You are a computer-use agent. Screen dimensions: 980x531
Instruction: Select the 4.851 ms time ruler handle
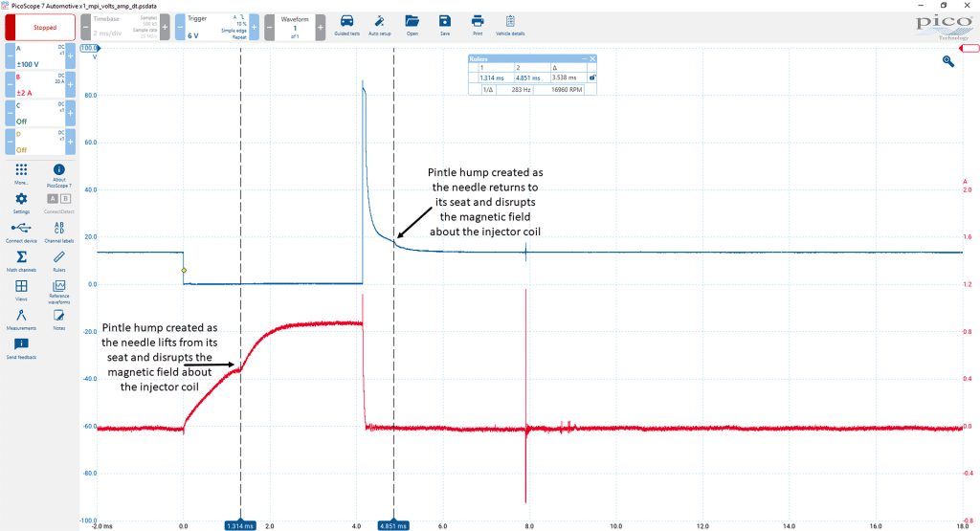tap(393, 526)
